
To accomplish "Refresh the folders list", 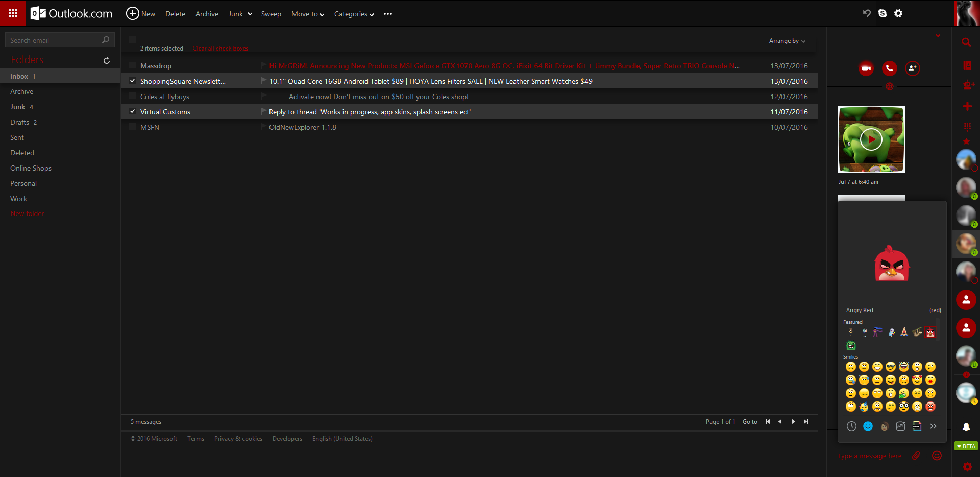I will coord(107,60).
